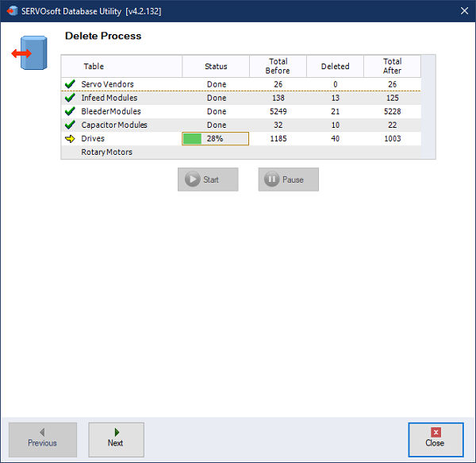
Task: Click the Total Before value 5249
Action: (278, 111)
